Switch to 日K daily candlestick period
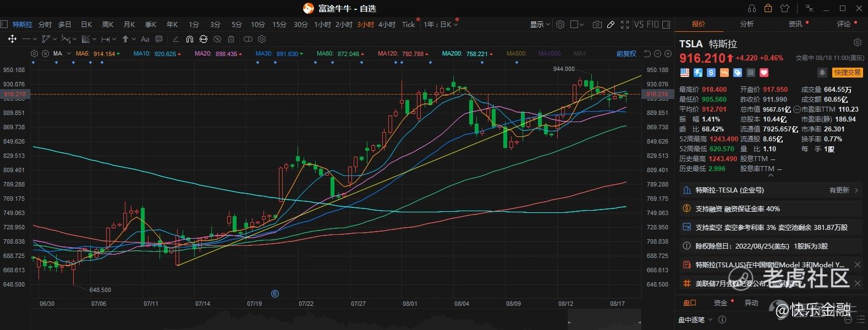Image resolution: width=868 pixels, height=330 pixels. 86,24
